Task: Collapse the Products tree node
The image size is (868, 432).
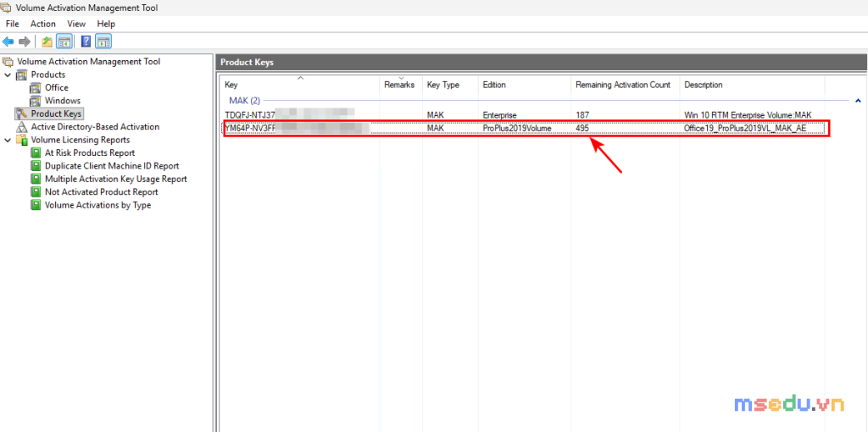Action: coord(8,75)
